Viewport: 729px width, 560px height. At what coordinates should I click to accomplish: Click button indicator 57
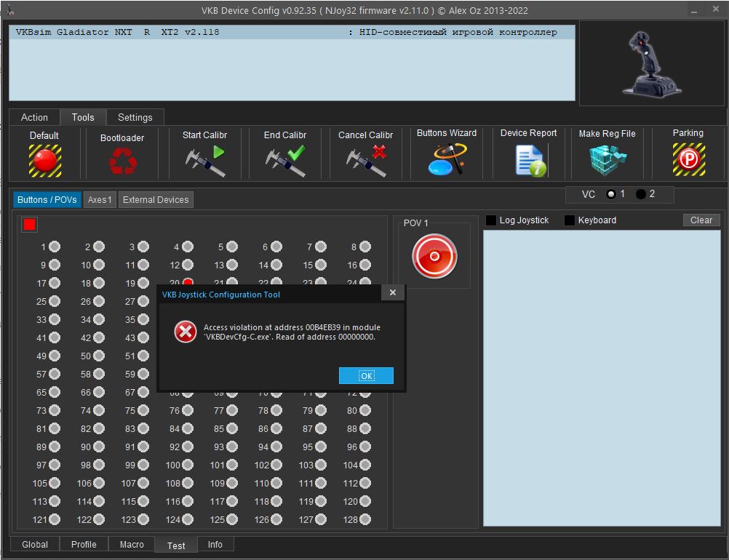(x=55, y=374)
